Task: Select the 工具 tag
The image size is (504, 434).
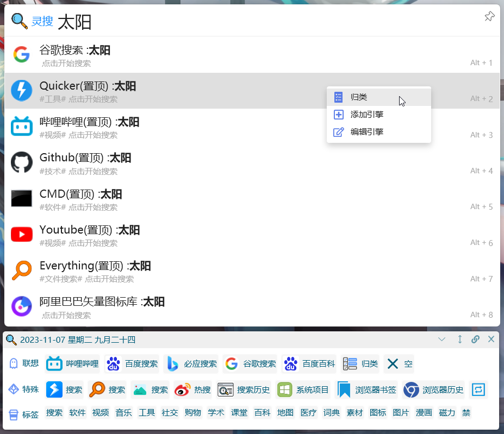Action: click(x=147, y=412)
